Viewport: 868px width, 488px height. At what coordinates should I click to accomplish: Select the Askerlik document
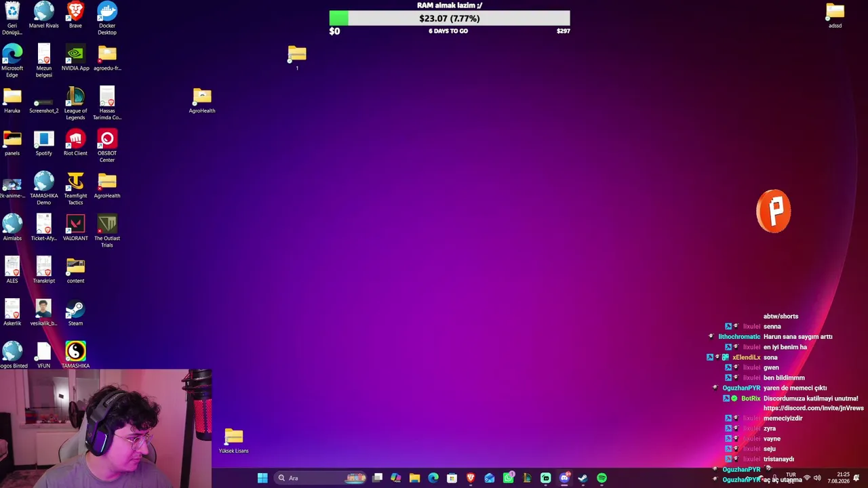(12, 313)
